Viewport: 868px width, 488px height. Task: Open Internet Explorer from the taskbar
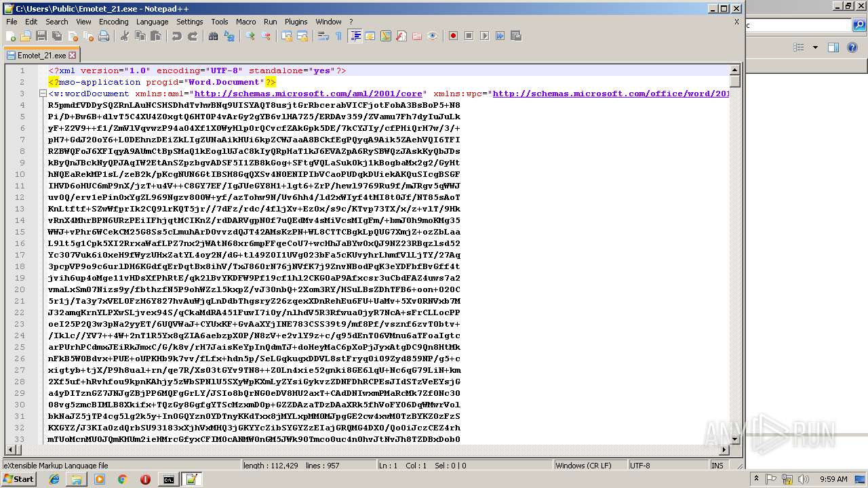(54, 479)
